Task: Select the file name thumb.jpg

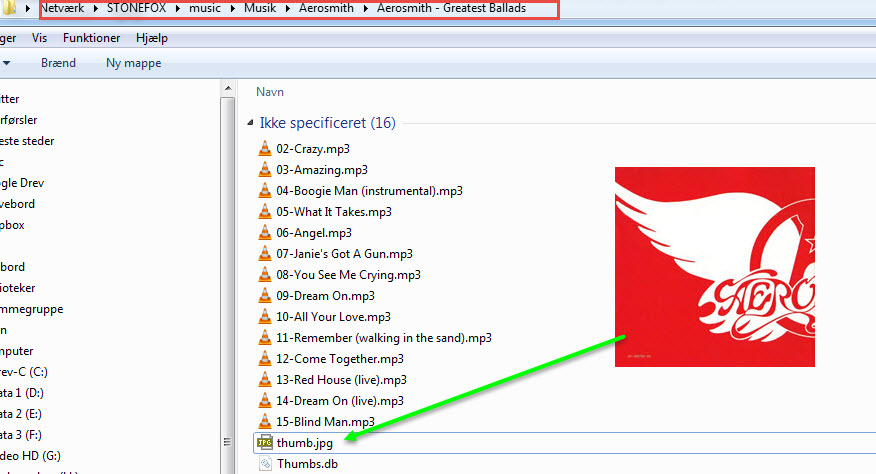Action: click(x=304, y=443)
